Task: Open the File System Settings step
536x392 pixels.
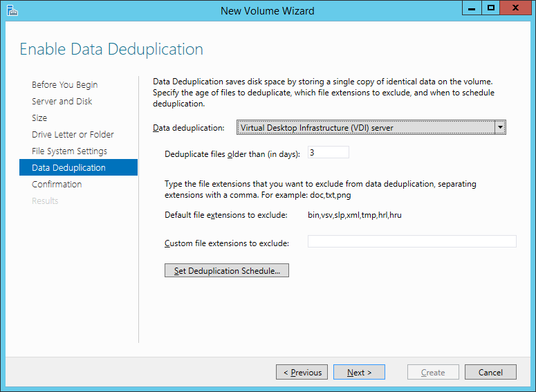Action: [69, 151]
